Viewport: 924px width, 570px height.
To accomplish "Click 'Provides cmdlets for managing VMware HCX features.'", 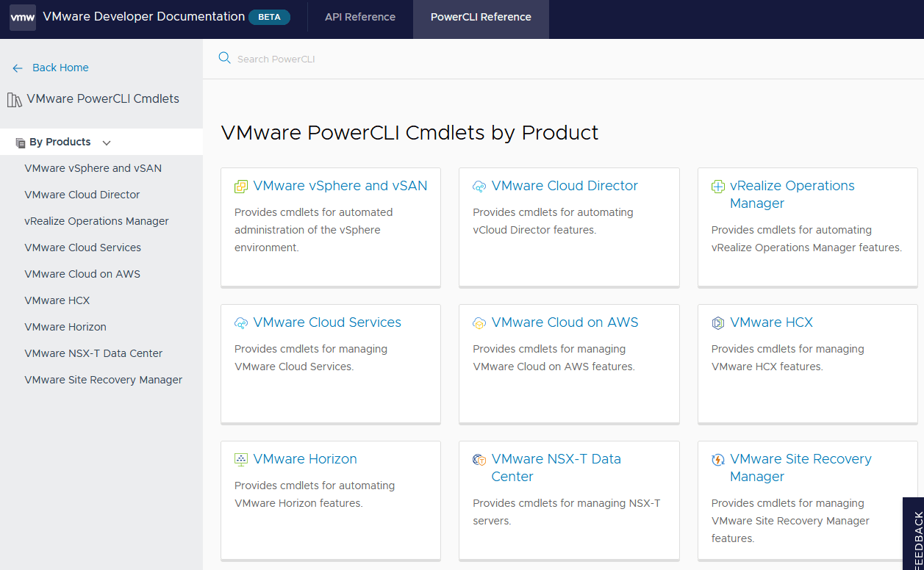I will [788, 358].
